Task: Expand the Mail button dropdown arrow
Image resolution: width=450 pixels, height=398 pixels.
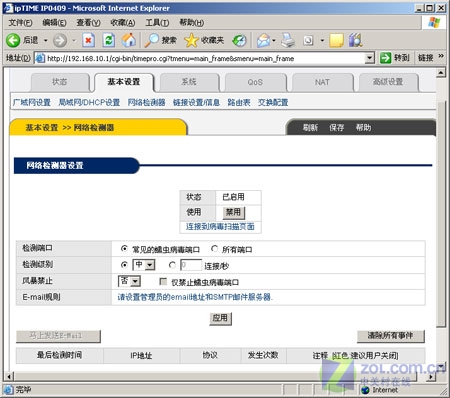Action: pyautogui.click(x=274, y=41)
